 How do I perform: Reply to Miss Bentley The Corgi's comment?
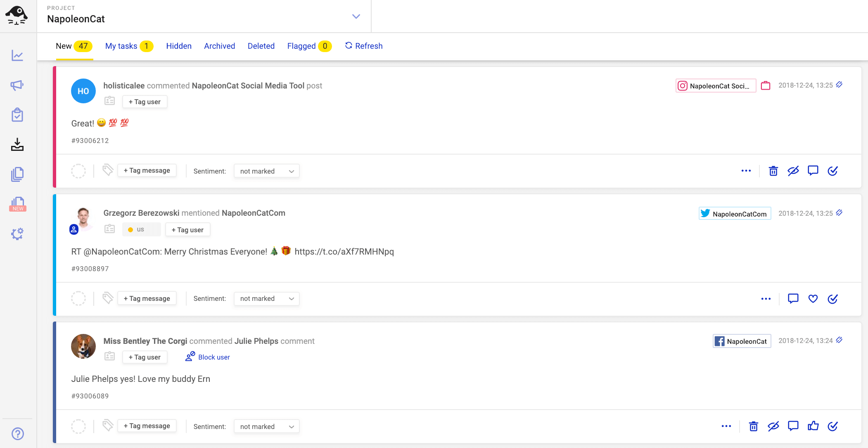(x=793, y=426)
